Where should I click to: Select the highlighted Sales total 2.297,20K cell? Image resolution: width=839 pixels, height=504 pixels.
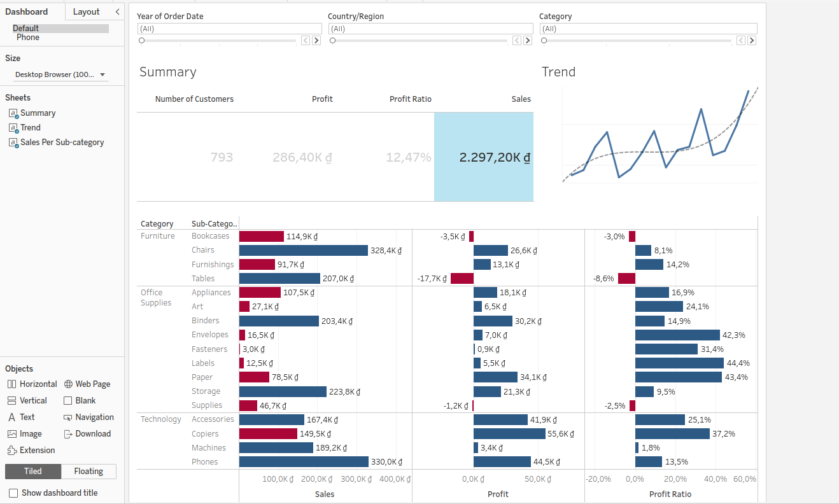point(484,157)
